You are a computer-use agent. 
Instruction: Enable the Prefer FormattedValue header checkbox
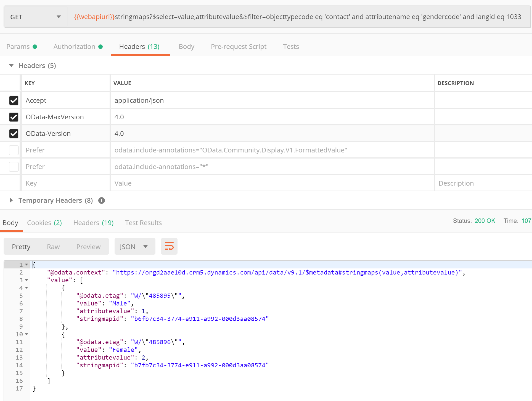coord(14,150)
